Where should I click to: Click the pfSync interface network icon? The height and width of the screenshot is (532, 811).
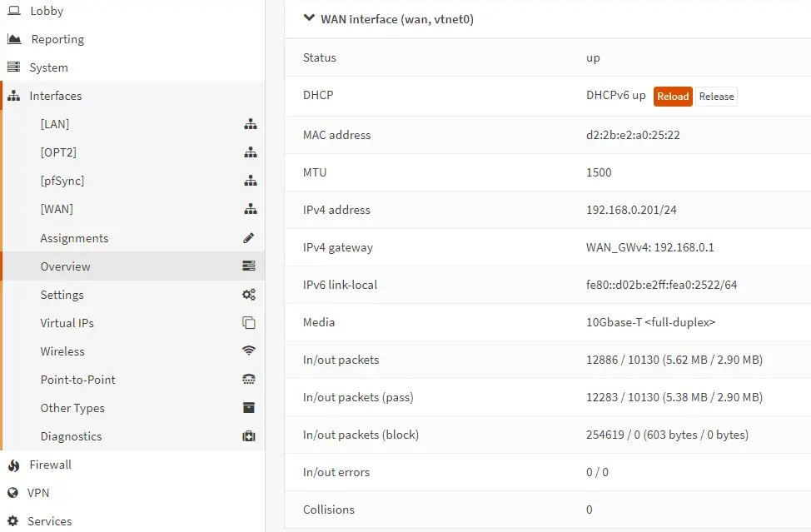[251, 181]
